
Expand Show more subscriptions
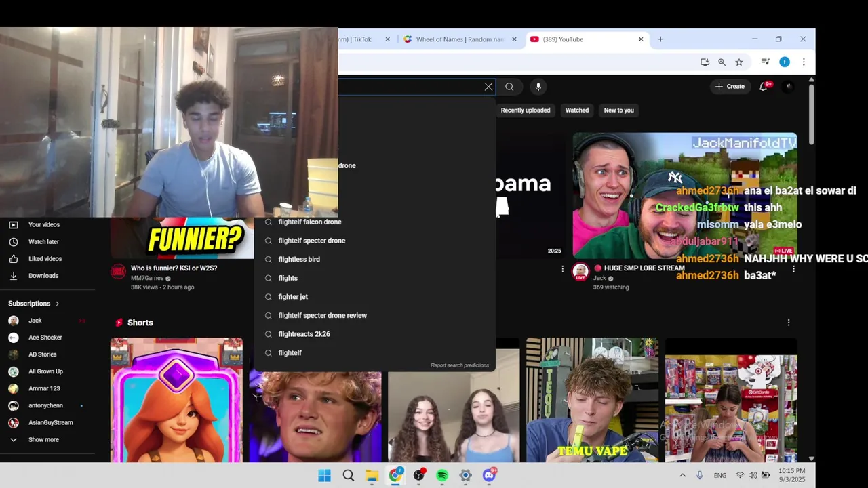pos(44,439)
